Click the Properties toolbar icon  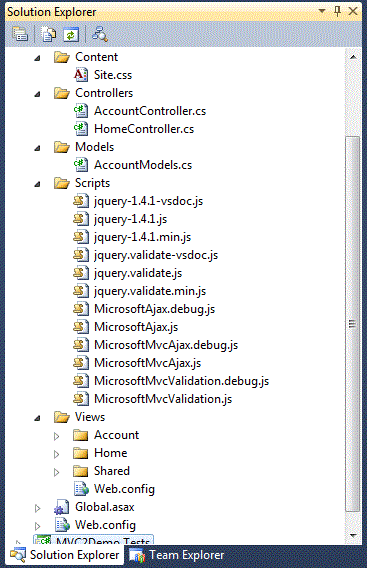click(20, 34)
